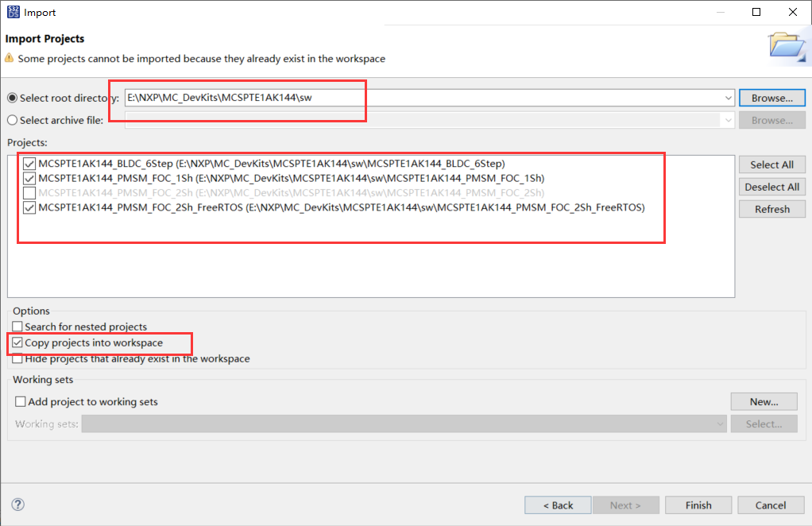Screen dimensions: 812x526
Task: Open the archive file path dropdown
Action: tap(728, 120)
